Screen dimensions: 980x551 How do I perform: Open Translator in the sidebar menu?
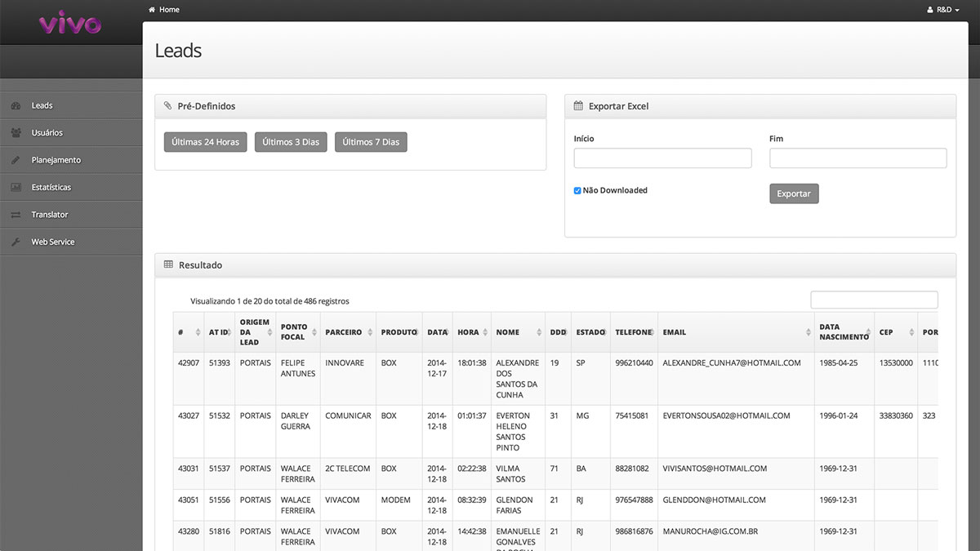point(71,215)
